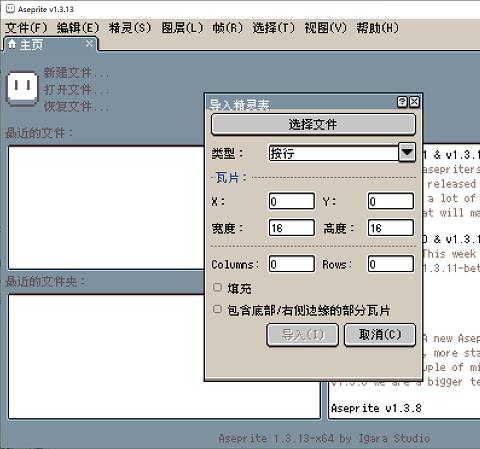Click Aseprite 1.3.13-x64 by Igara Studio text
480x449 pixels.
pyautogui.click(x=324, y=438)
